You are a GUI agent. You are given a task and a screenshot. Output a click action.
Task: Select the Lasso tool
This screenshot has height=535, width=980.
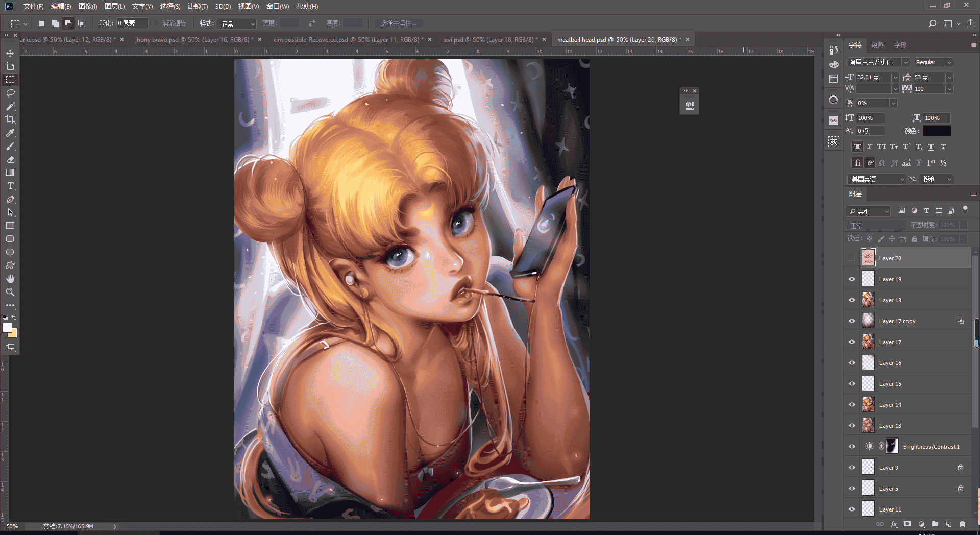(x=10, y=93)
